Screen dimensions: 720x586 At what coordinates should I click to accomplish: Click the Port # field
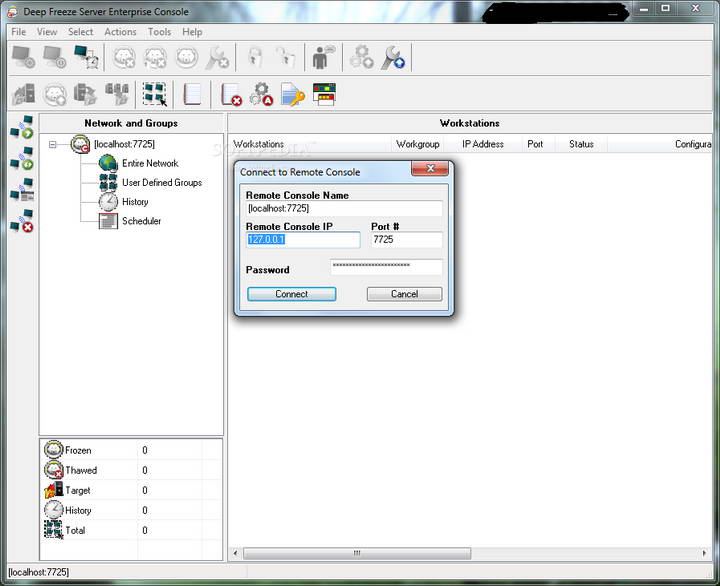(407, 240)
